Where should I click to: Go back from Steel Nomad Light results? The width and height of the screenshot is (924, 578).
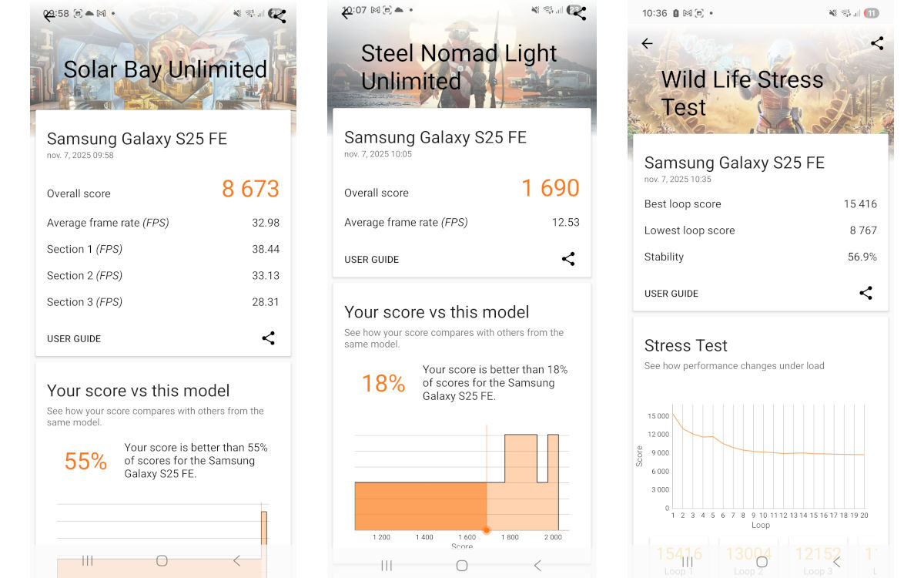tap(347, 13)
